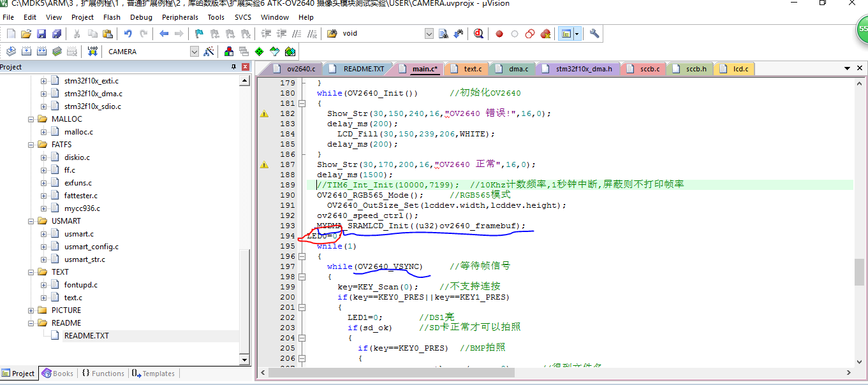Open the CAMERA target selection dropdown
Screen dimensions: 868x385
(195, 52)
